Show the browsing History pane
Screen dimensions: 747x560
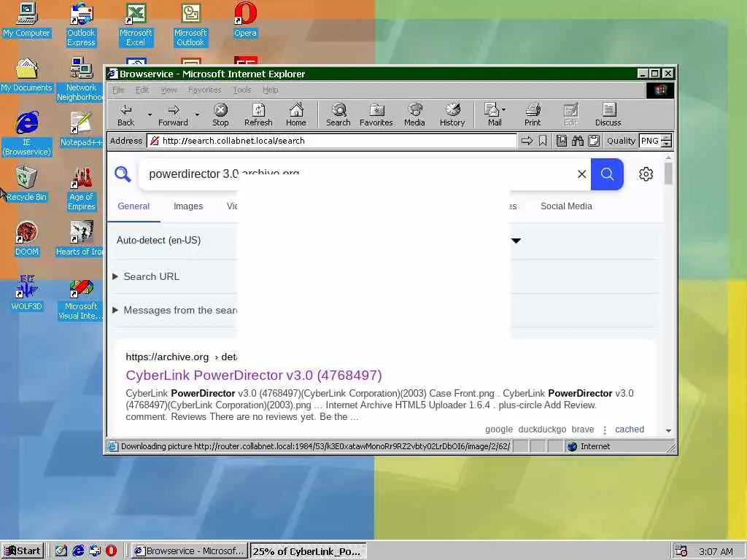[452, 115]
